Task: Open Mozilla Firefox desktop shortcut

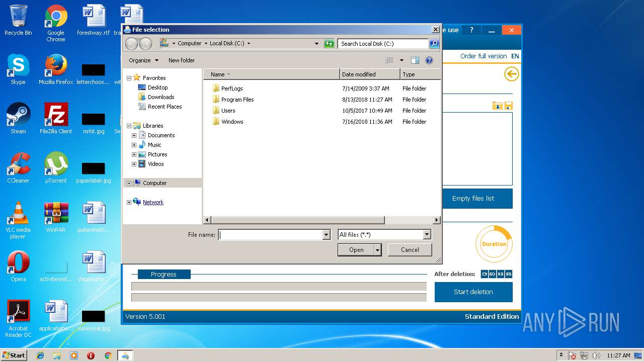Action: [56, 69]
